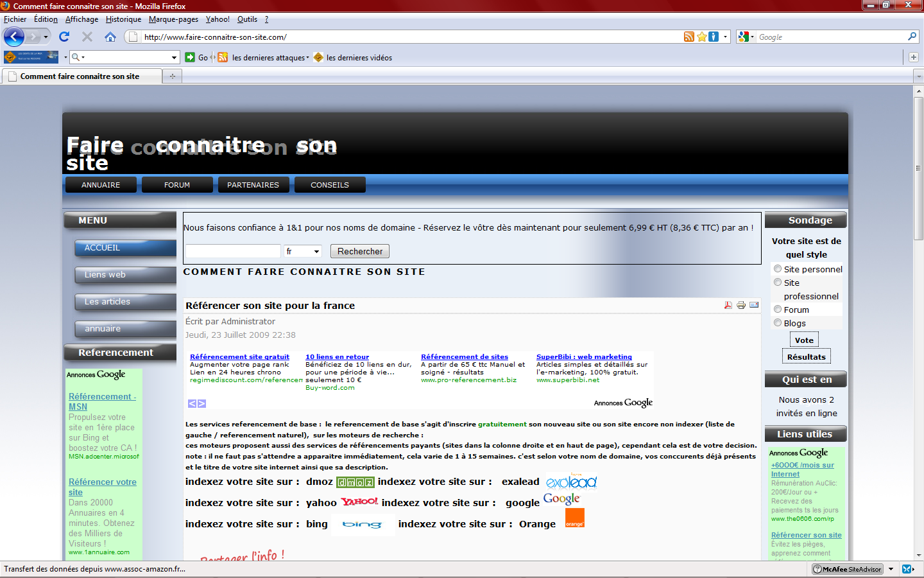
Task: Reload the page with the refresh icon
Action: click(x=64, y=37)
